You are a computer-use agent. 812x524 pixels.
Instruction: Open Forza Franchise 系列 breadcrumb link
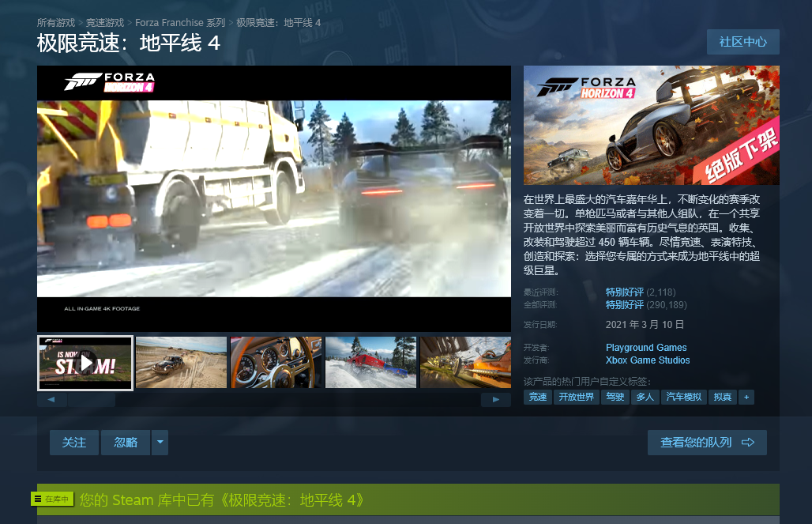click(180, 23)
